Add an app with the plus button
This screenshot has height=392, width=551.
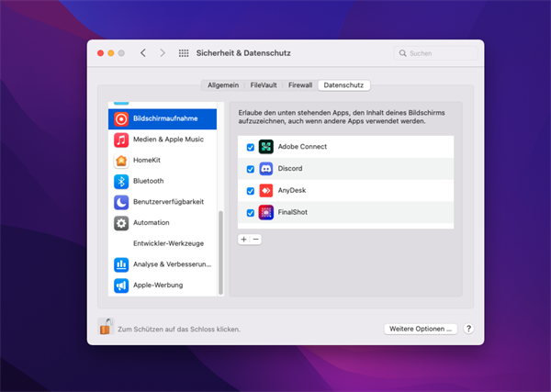pos(243,239)
